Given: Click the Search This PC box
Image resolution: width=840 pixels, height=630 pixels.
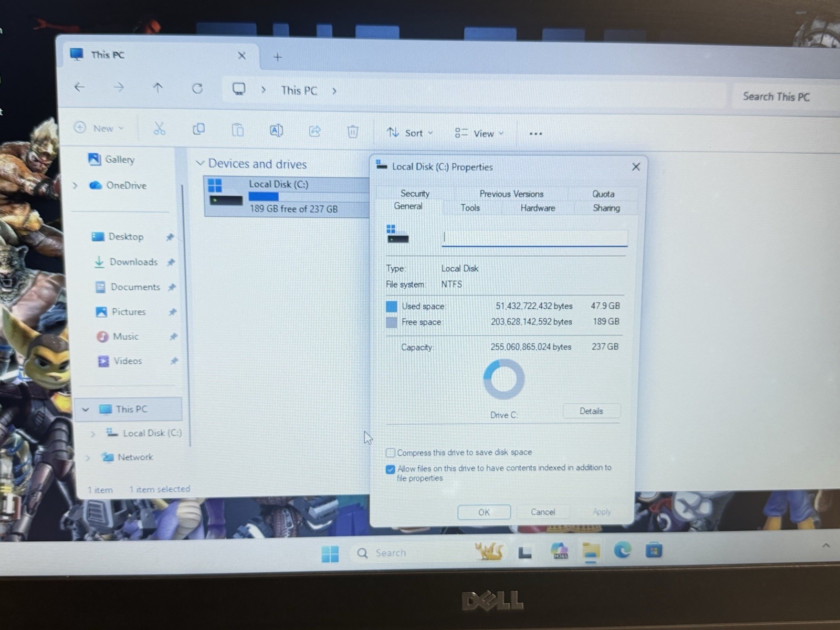Looking at the screenshot, I should point(785,97).
